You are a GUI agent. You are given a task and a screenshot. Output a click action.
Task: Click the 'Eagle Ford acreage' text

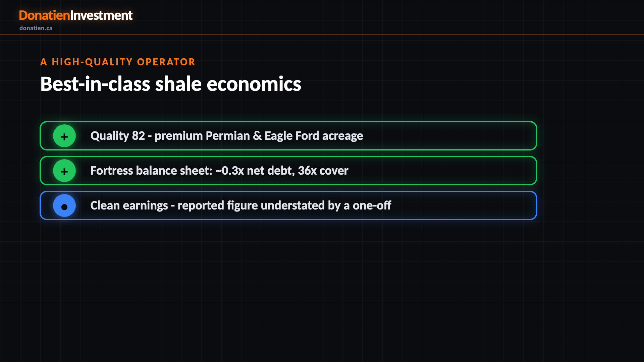314,136
